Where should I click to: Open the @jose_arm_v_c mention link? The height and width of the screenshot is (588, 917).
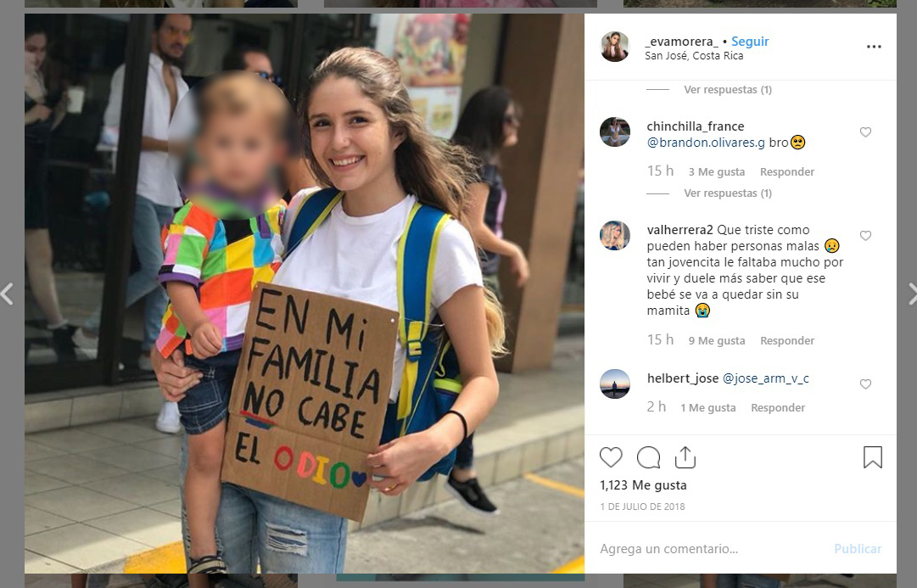point(765,378)
